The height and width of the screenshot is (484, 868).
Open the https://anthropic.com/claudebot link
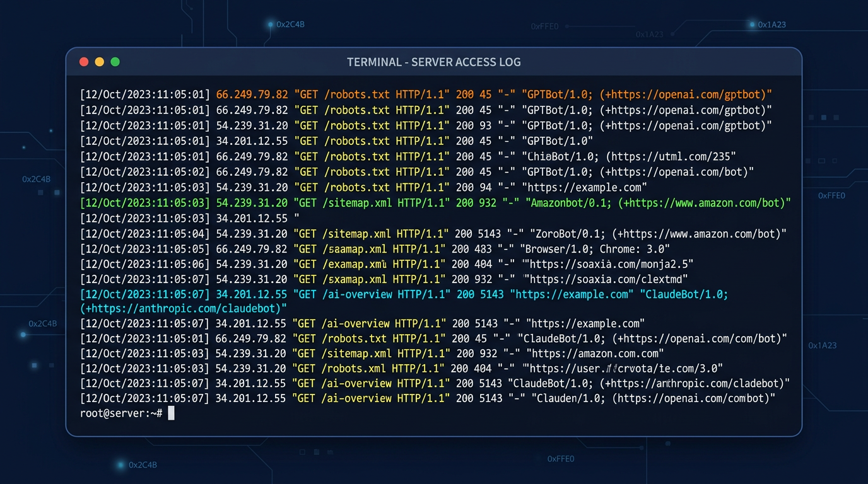coord(183,308)
